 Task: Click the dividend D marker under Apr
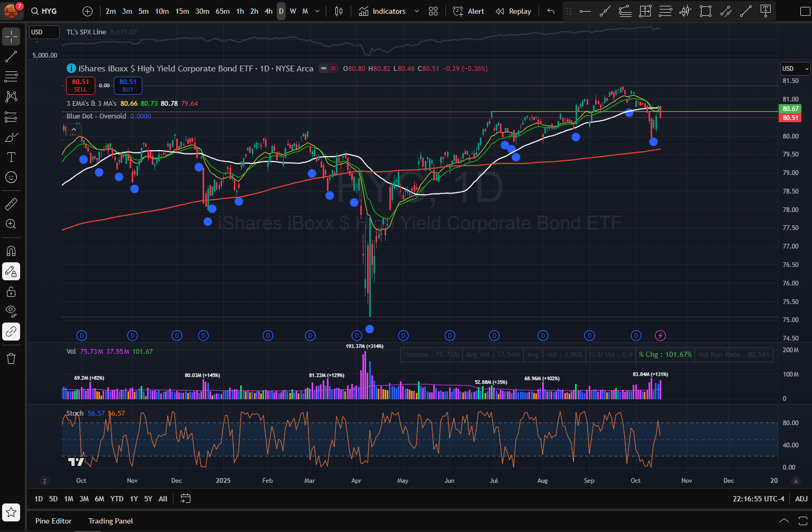click(x=357, y=335)
